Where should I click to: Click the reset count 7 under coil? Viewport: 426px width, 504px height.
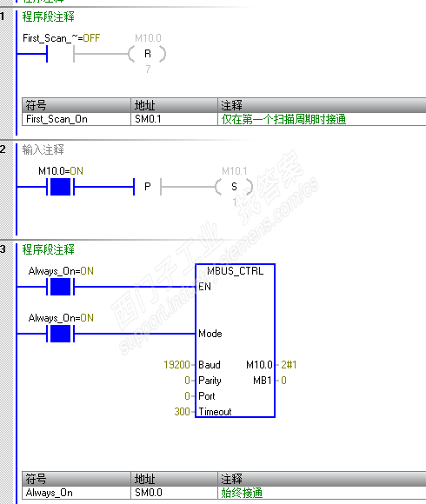coord(148,70)
